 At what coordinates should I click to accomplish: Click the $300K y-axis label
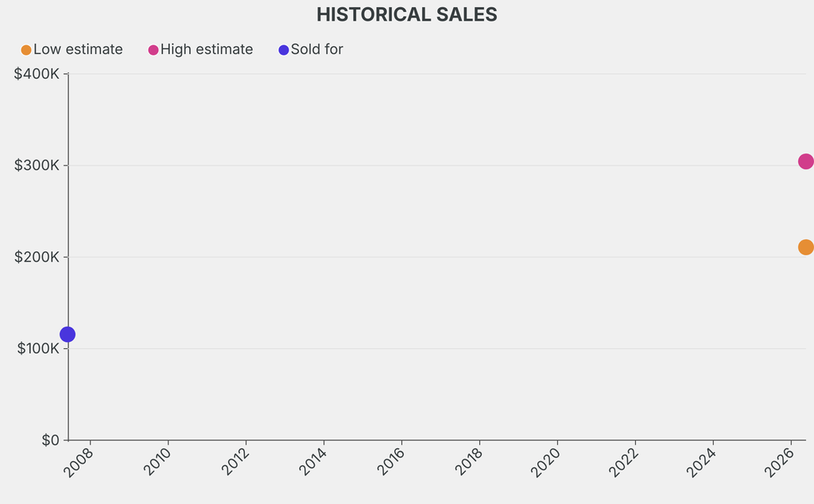(37, 165)
